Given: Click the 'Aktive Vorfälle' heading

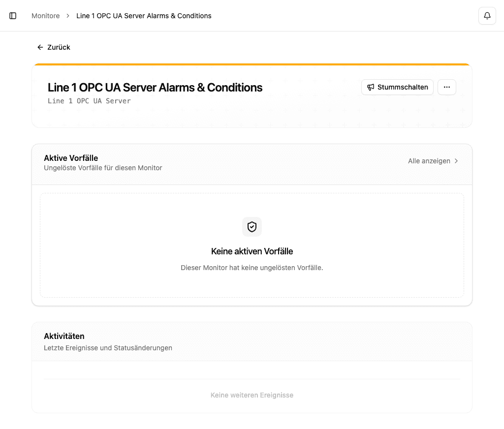Looking at the screenshot, I should click(71, 158).
